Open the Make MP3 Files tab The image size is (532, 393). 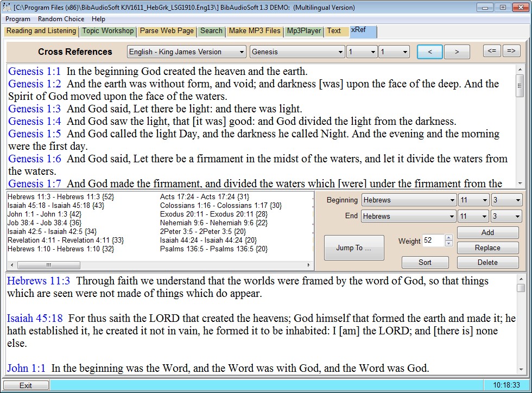255,31
